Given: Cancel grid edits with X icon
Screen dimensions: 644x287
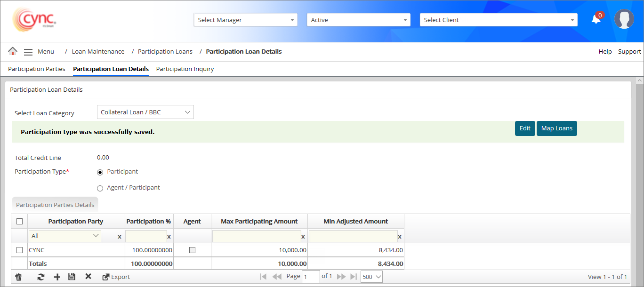Looking at the screenshot, I should (88, 277).
